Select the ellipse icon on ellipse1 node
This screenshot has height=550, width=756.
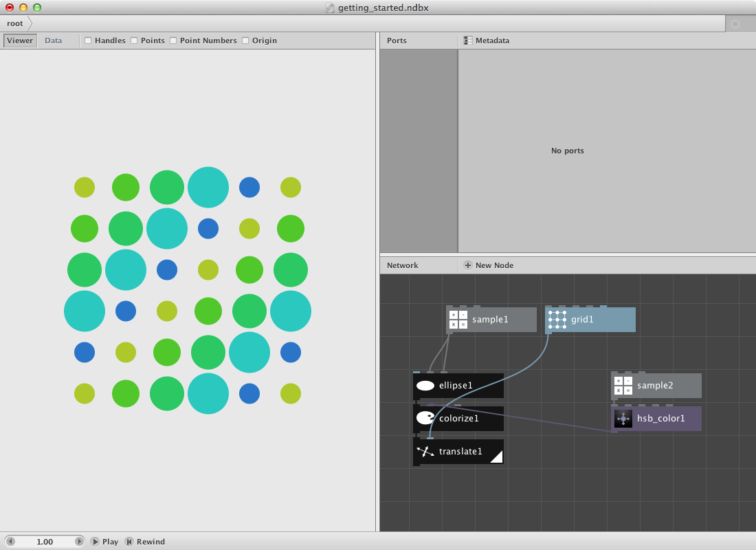point(425,385)
